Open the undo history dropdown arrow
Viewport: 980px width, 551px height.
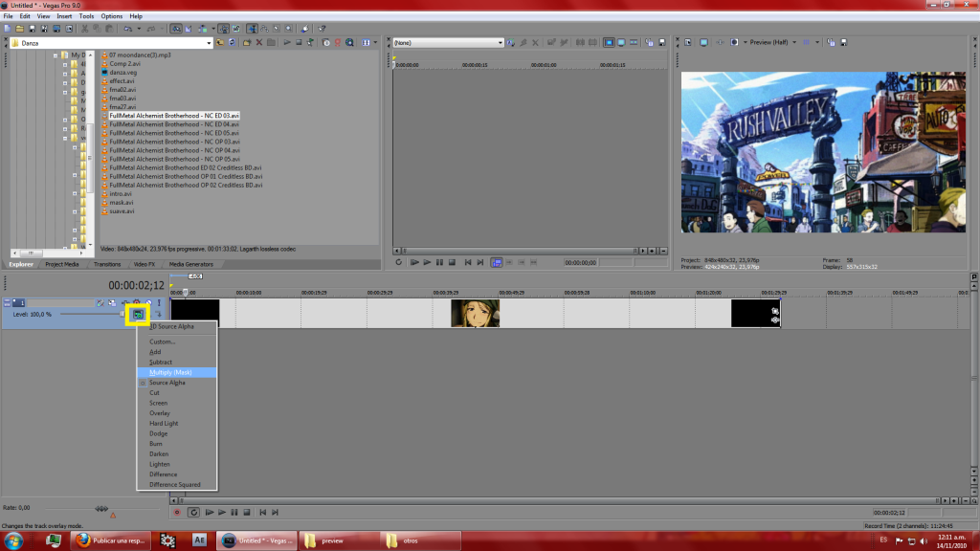[139, 29]
